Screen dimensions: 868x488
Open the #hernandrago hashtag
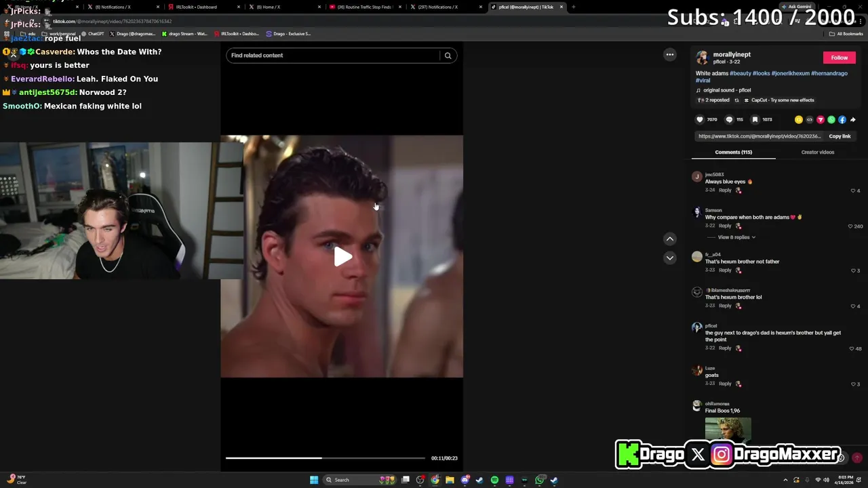829,73
